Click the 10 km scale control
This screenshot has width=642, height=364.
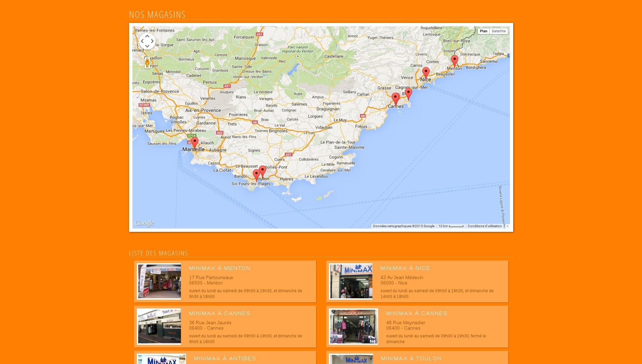click(451, 226)
